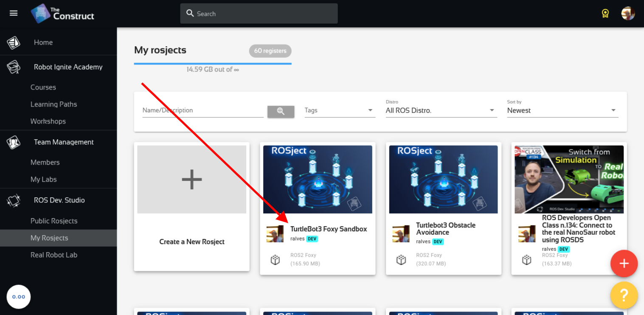The image size is (644, 315).
Task: Click The Construct logo
Action: (x=62, y=14)
